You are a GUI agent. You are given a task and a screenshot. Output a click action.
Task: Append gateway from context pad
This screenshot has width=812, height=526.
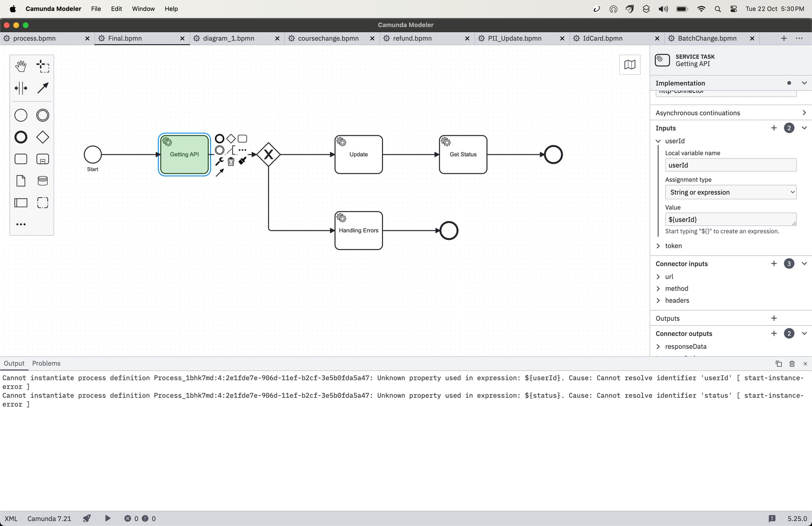pyautogui.click(x=231, y=138)
